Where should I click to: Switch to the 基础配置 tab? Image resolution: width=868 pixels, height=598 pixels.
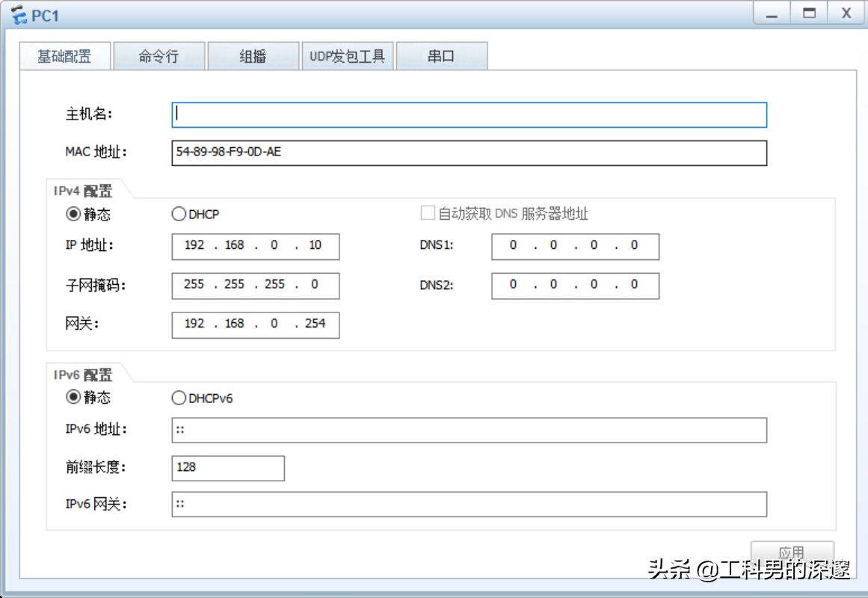tap(65, 56)
